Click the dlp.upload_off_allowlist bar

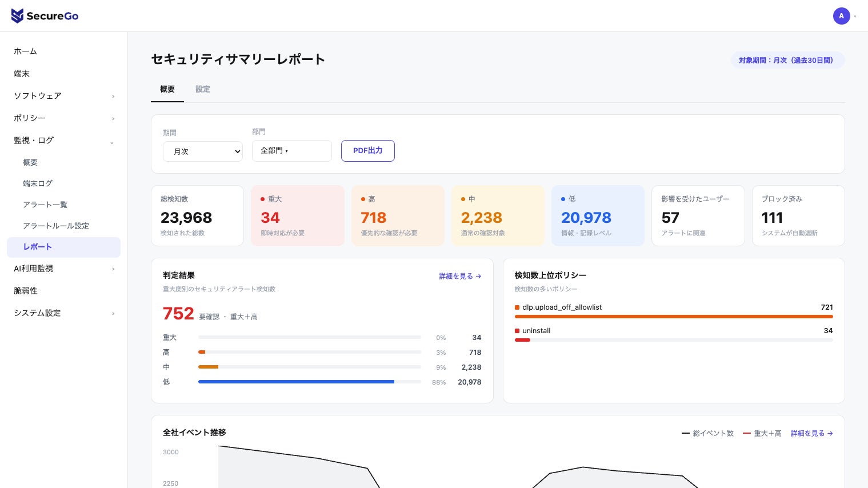click(674, 317)
